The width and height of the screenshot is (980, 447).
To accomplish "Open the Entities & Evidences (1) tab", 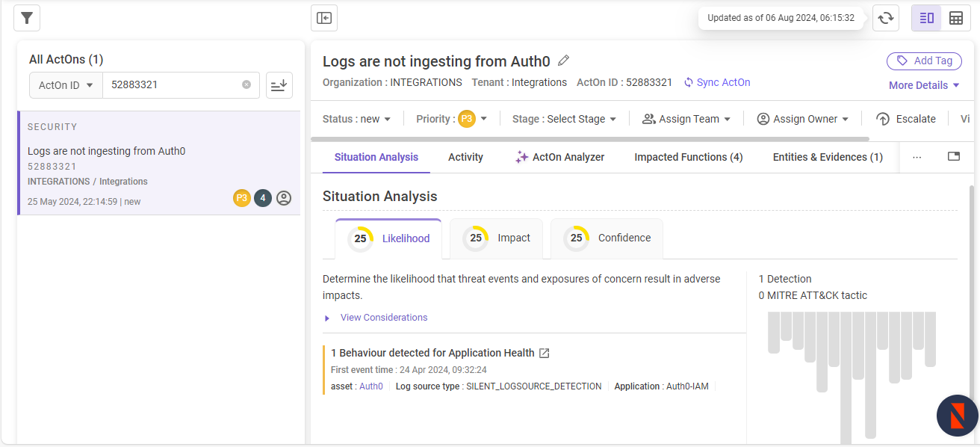I will tap(828, 157).
